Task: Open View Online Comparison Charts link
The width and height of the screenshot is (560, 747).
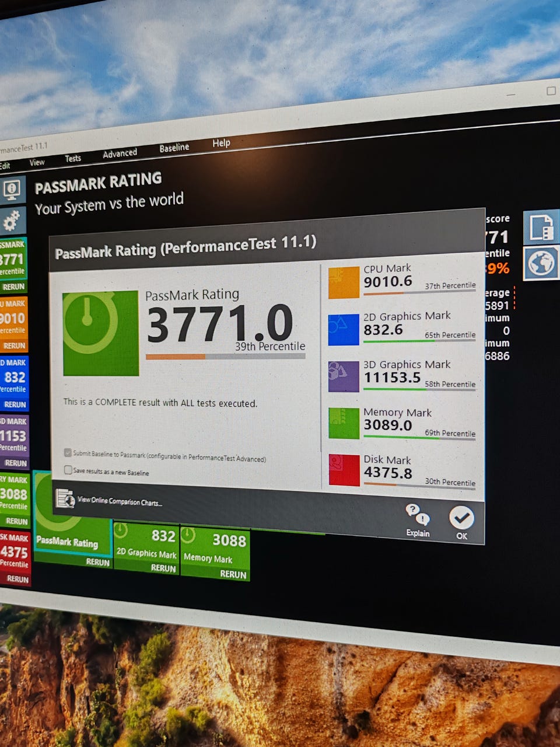Action: 120,501
